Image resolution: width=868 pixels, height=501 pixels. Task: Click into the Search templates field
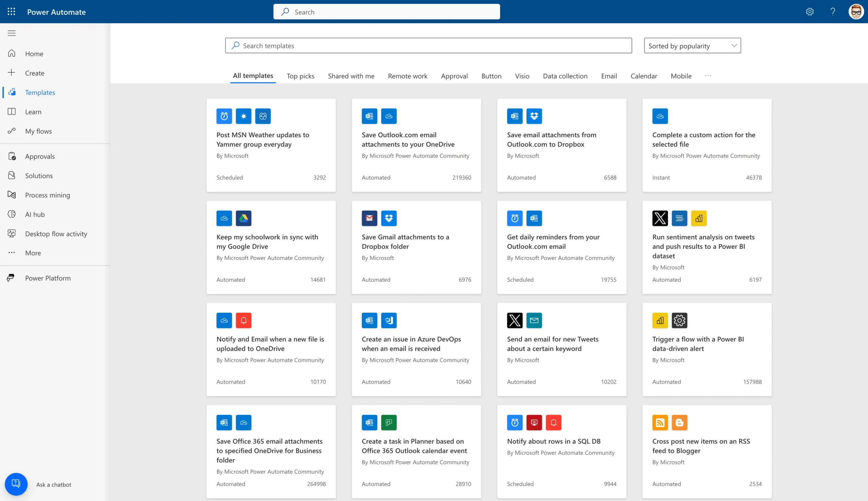coord(428,45)
